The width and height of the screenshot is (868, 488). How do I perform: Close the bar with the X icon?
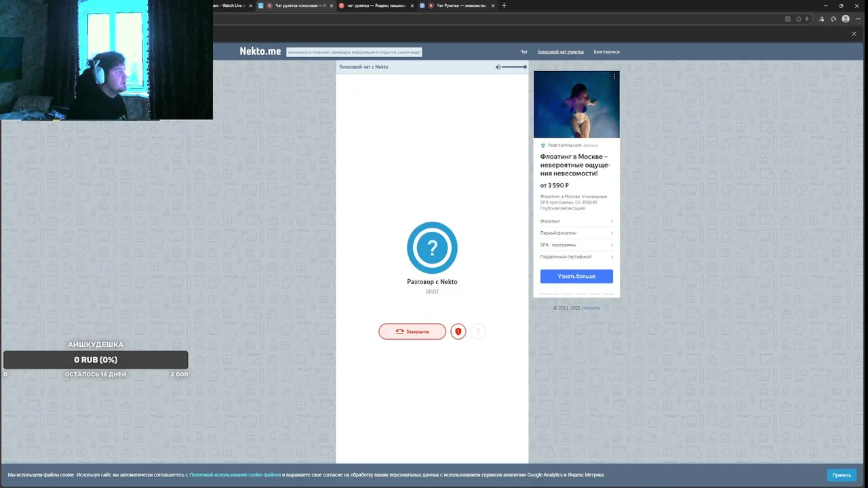pos(854,34)
